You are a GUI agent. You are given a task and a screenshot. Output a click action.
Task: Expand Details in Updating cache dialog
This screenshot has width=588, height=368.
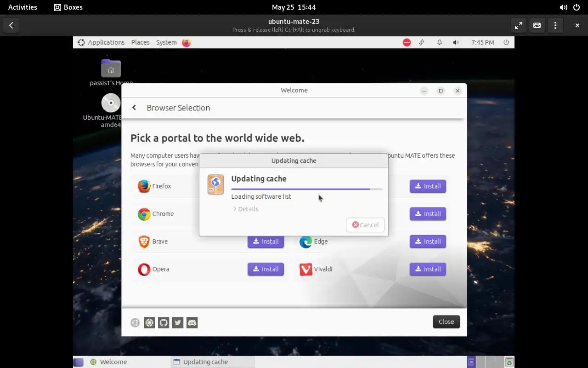246,209
